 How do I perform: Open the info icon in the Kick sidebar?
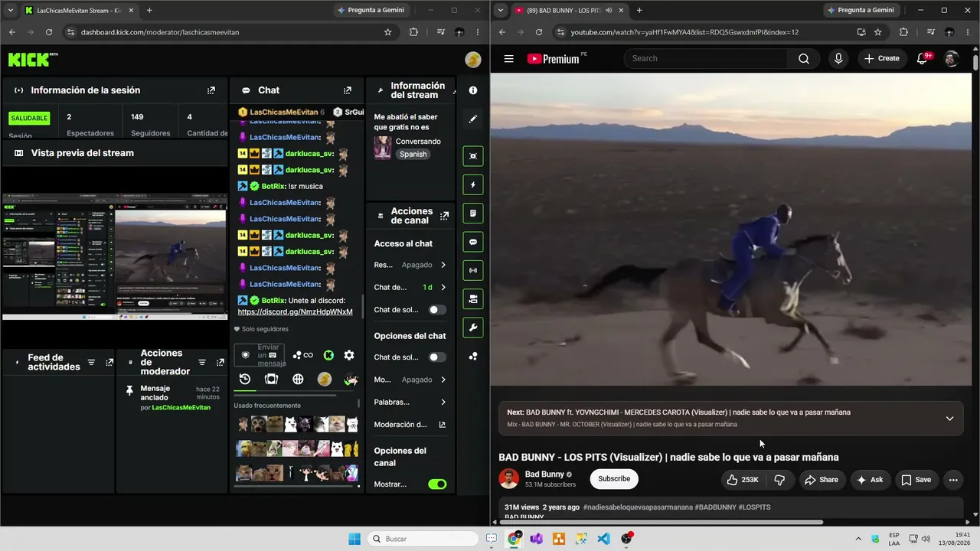(x=473, y=90)
